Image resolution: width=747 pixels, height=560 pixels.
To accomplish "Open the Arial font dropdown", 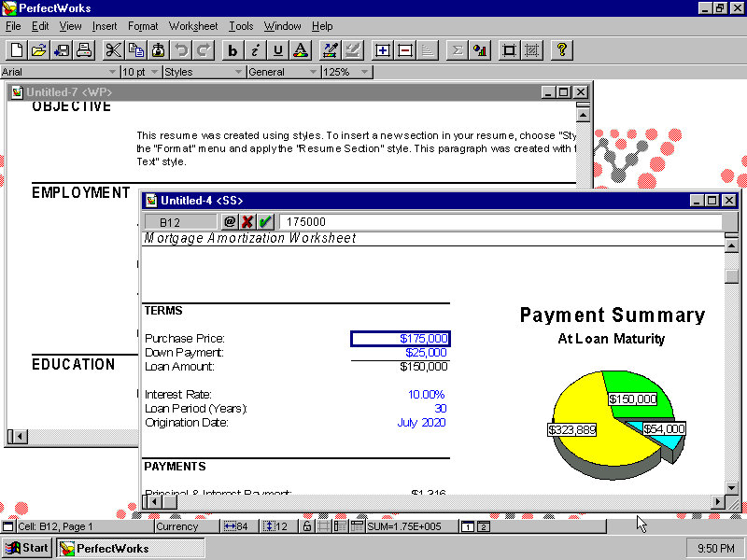I will point(112,72).
